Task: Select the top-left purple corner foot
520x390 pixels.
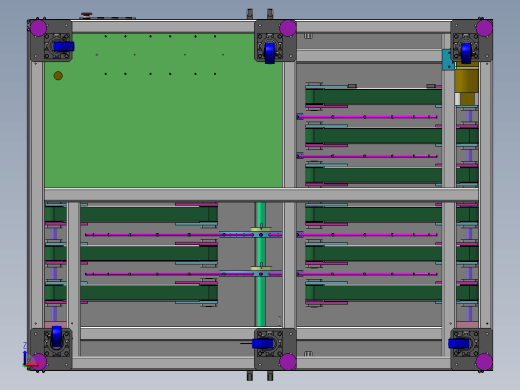Action: pyautogui.click(x=38, y=28)
